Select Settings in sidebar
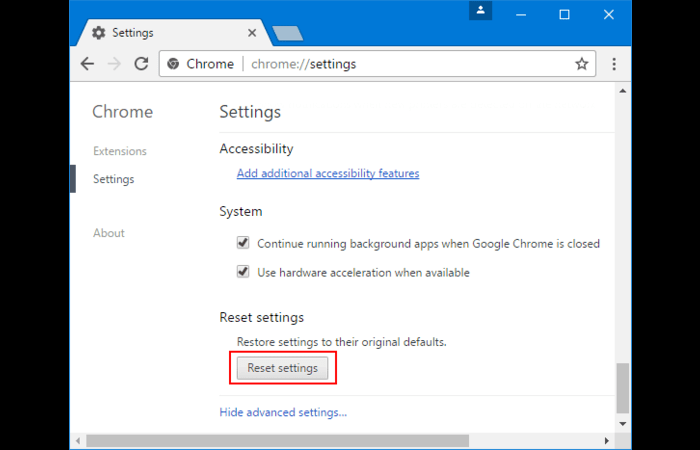 click(x=113, y=179)
